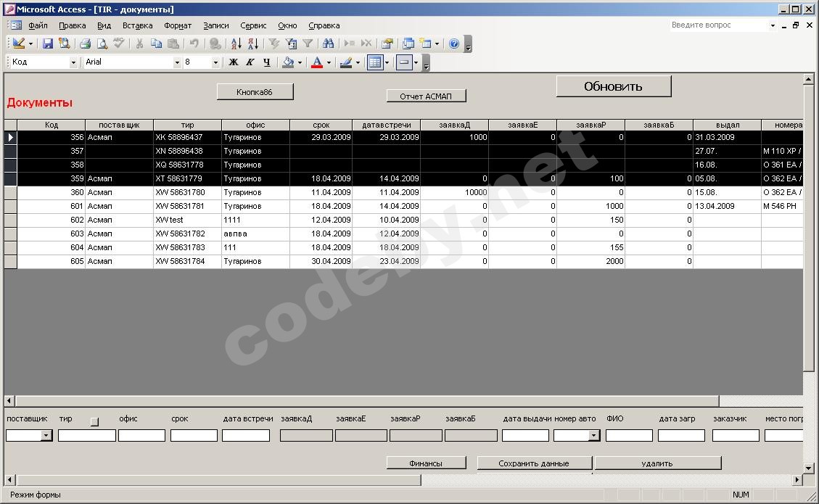Click the удалить button
819x504 pixels.
tap(658, 463)
